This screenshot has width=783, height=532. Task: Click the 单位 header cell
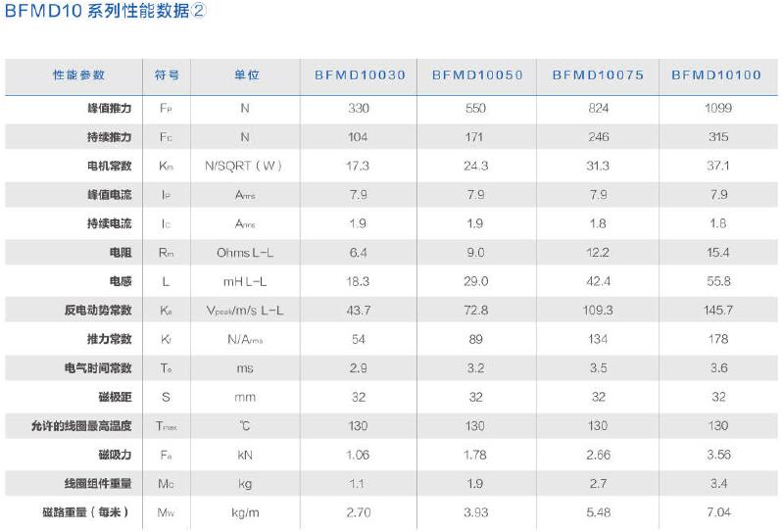tap(247, 75)
